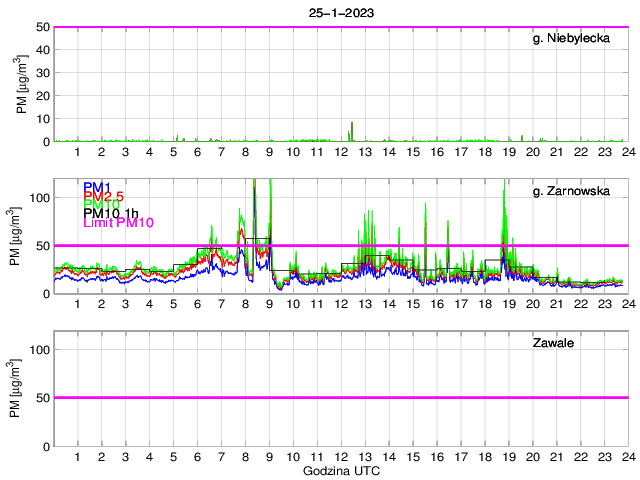Viewport: 640px width, 480px height.
Task: Click the red PM2.5 legend entry
Action: coord(104,196)
